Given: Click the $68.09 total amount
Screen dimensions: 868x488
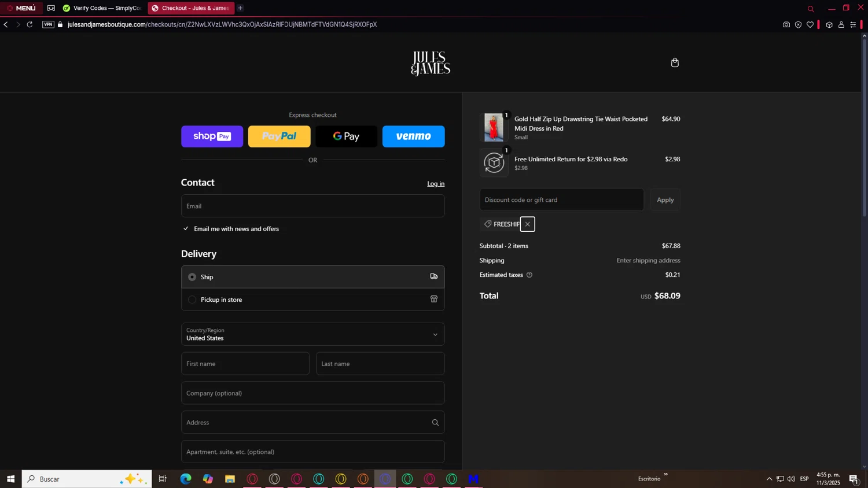Looking at the screenshot, I should [667, 296].
